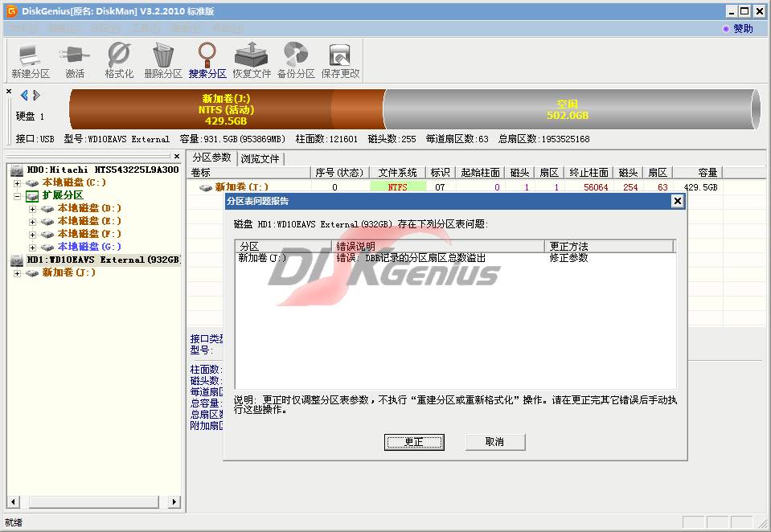The image size is (771, 532).
Task: Sort by the 文件系统 column header
Action: click(x=397, y=173)
